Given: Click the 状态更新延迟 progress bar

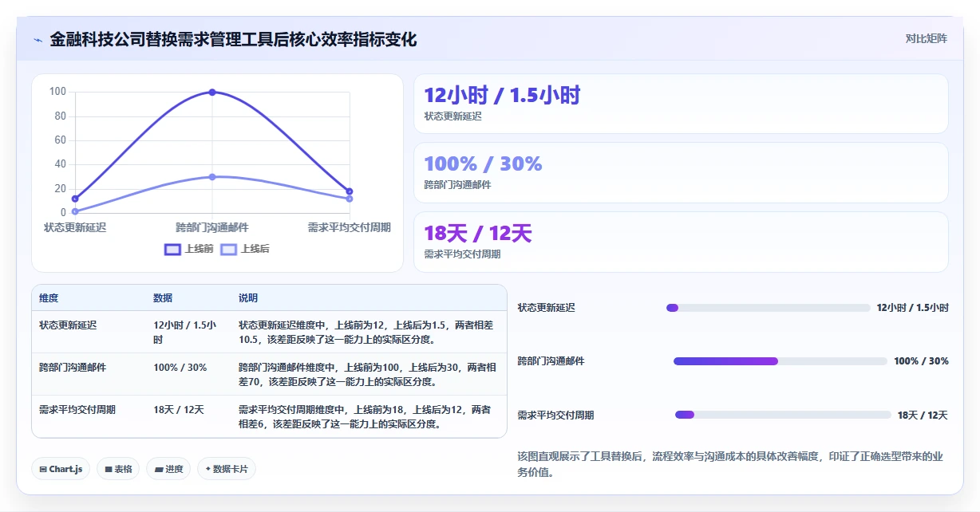Looking at the screenshot, I should (x=768, y=308).
